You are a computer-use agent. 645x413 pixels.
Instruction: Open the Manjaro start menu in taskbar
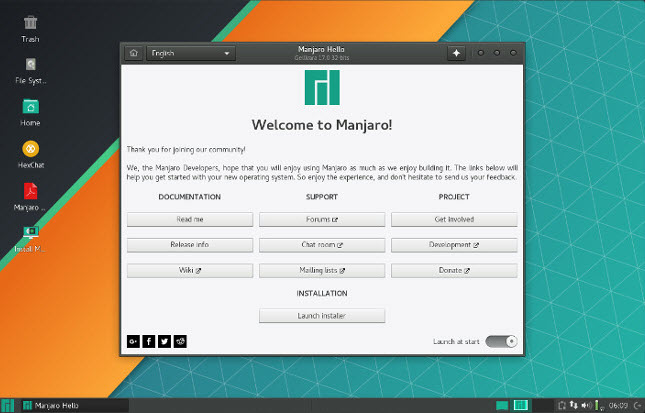(7, 406)
